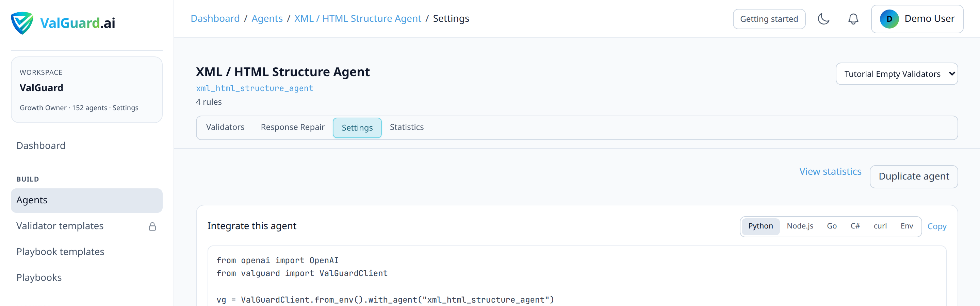This screenshot has width=980, height=306.
Task: Go to Agents breadcrumb link
Action: 267,19
